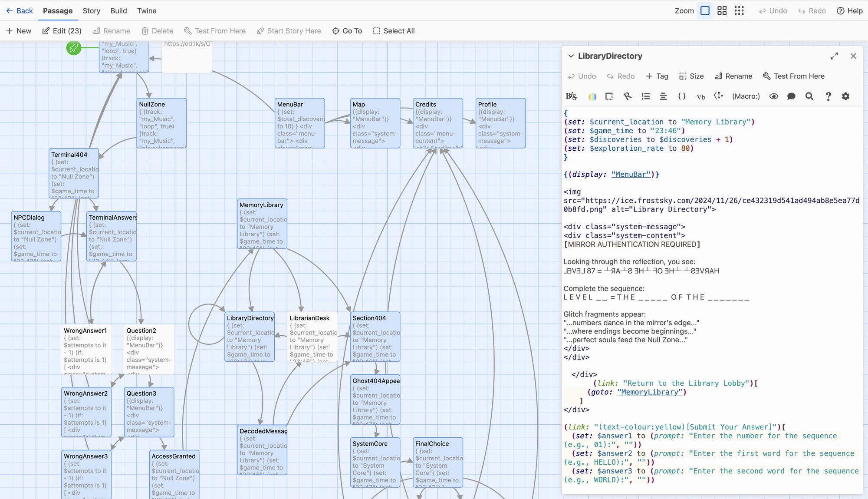Select the dotted grid zoom level
Image resolution: width=868 pixels, height=499 pixels.
[739, 11]
